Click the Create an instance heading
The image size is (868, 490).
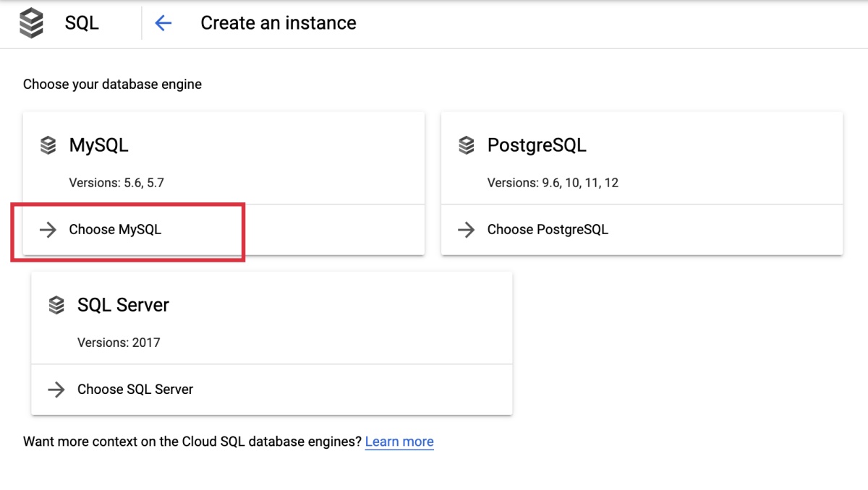pyautogui.click(x=278, y=22)
